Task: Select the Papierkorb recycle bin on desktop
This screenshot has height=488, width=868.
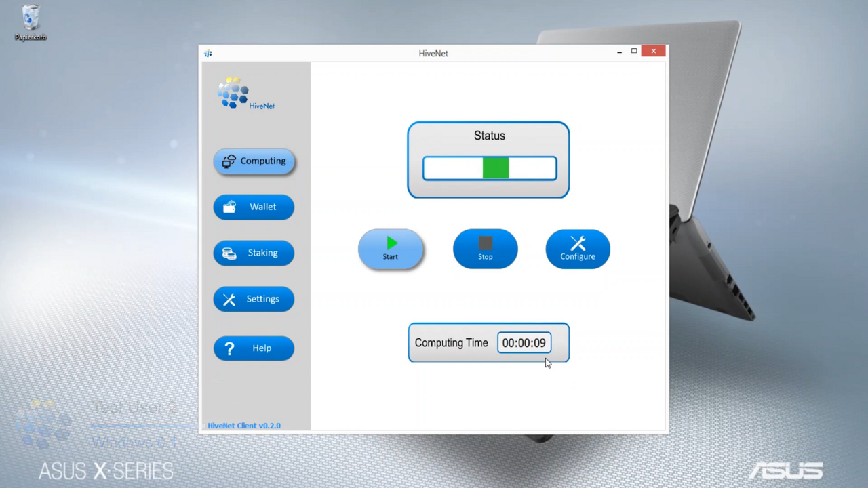Action: point(31,23)
